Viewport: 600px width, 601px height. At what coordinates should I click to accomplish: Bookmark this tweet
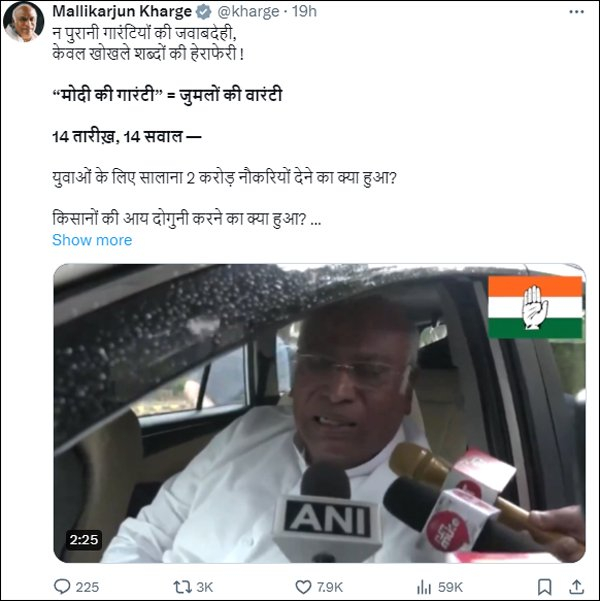pos(544,586)
